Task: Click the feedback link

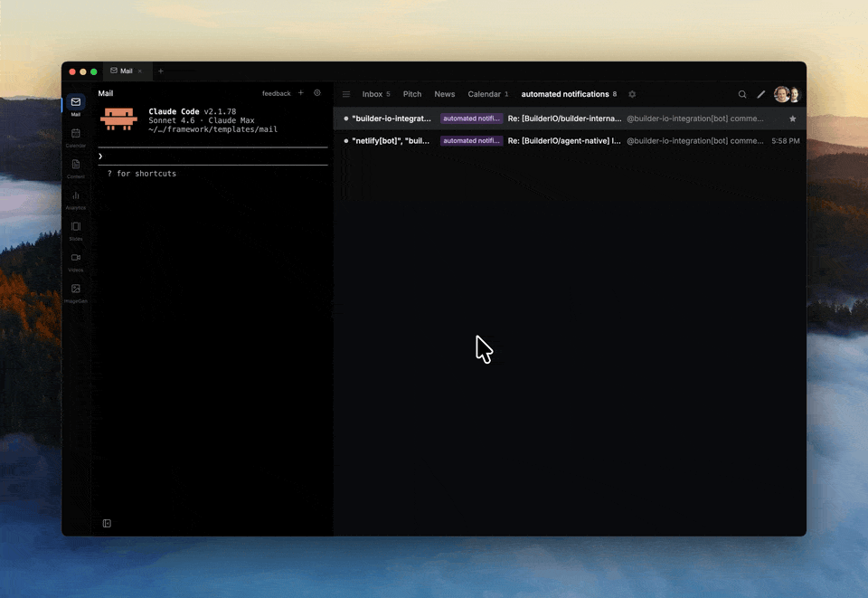Action: tap(276, 92)
